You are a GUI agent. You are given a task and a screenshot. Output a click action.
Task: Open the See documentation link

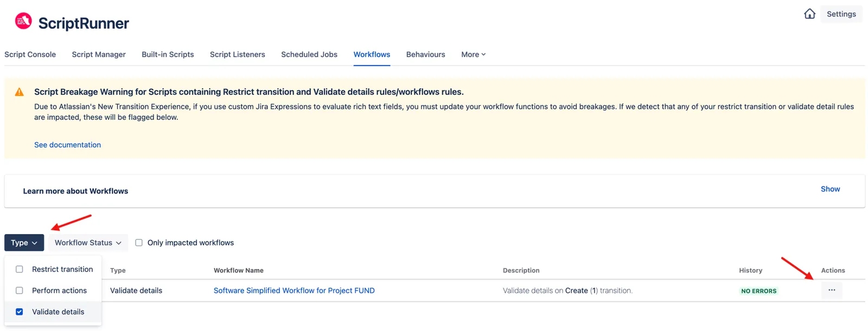67,145
